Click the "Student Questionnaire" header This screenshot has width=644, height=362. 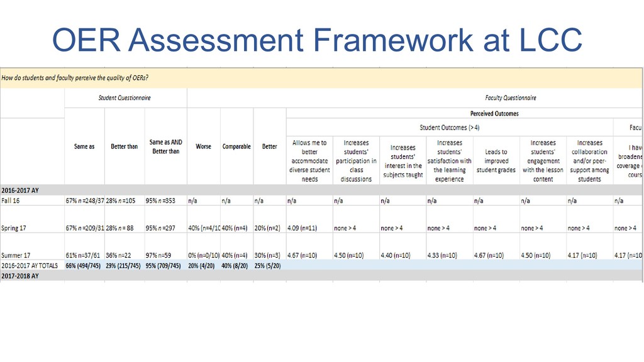pos(125,97)
